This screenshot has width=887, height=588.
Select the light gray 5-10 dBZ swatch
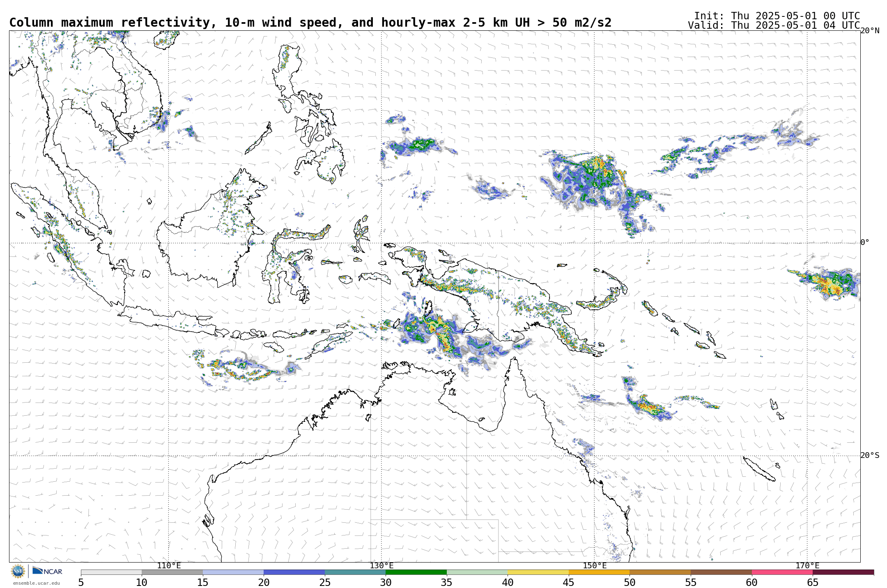tap(111, 572)
